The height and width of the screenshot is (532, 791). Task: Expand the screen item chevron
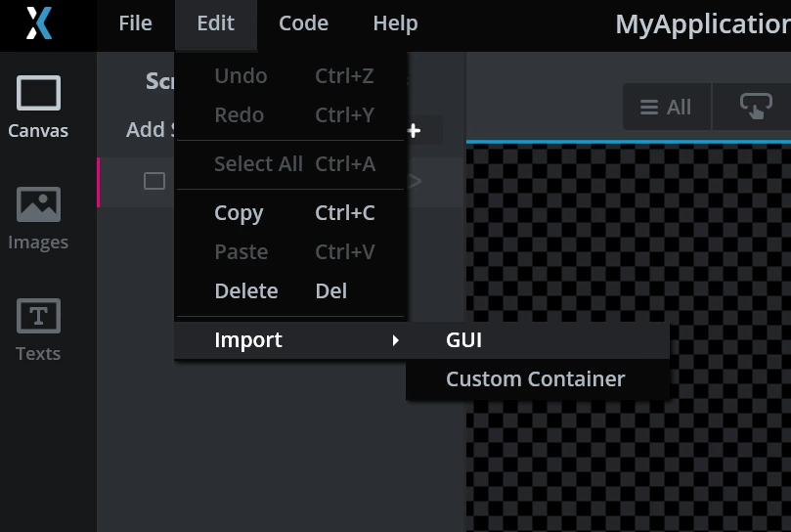[x=416, y=181]
